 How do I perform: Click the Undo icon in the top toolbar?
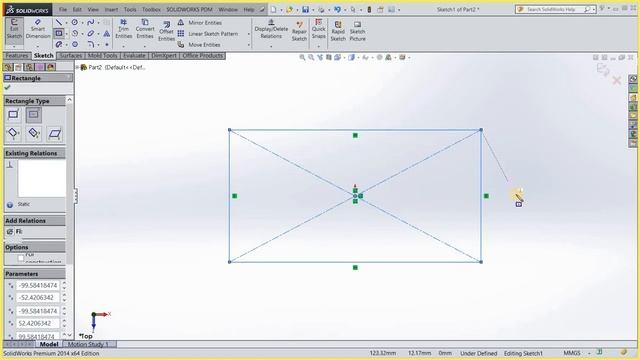[x=337, y=9]
